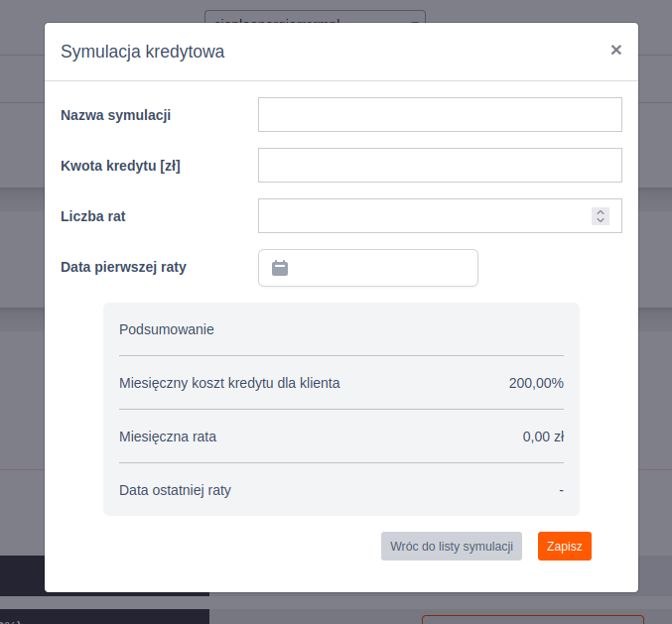Close the Symulacja kredytowa dialog
672x624 pixels.
click(x=615, y=50)
